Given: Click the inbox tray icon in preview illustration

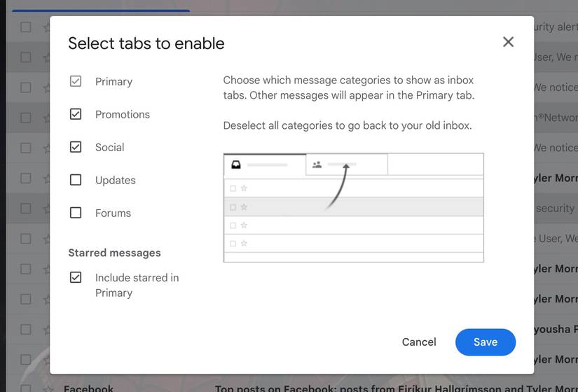Looking at the screenshot, I should pos(236,165).
